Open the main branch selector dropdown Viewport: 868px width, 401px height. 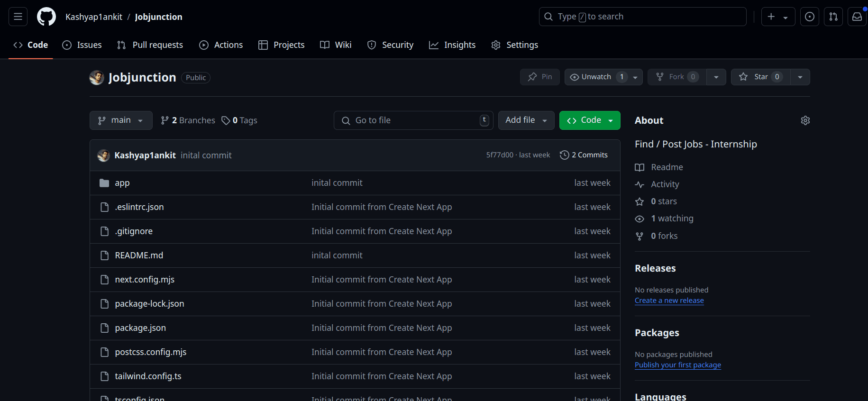pyautogui.click(x=121, y=120)
